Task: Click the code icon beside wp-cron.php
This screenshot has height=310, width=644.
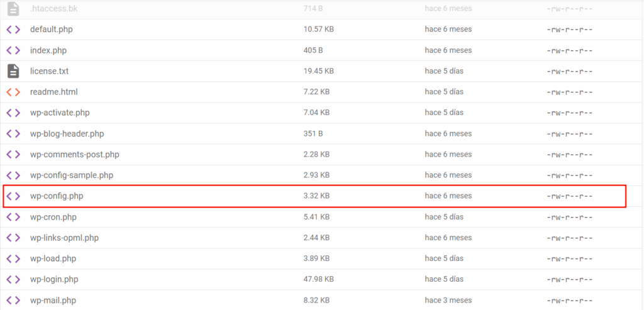Action: point(13,217)
